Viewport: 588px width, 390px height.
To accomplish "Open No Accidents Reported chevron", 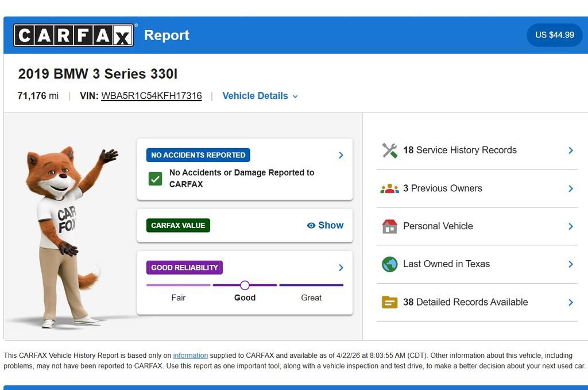I will (341, 155).
